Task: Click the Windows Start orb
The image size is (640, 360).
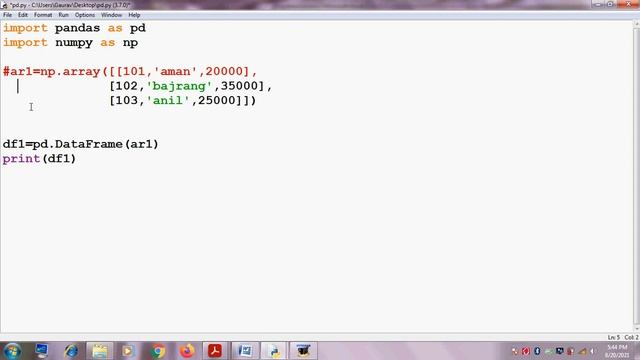Action: (x=13, y=351)
